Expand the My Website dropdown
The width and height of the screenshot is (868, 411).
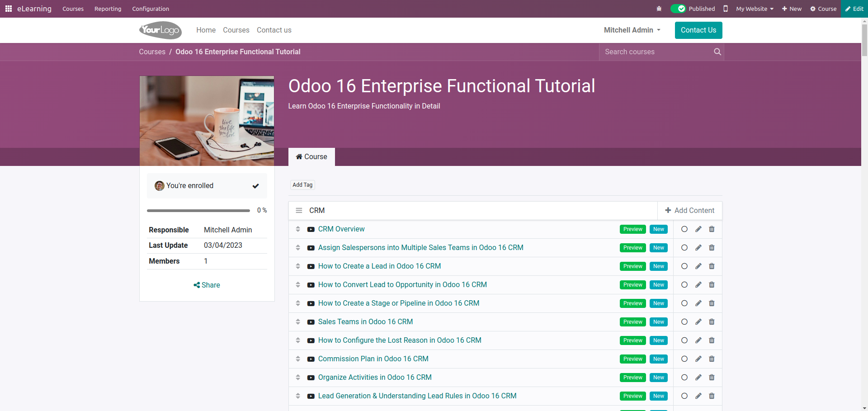coord(754,9)
